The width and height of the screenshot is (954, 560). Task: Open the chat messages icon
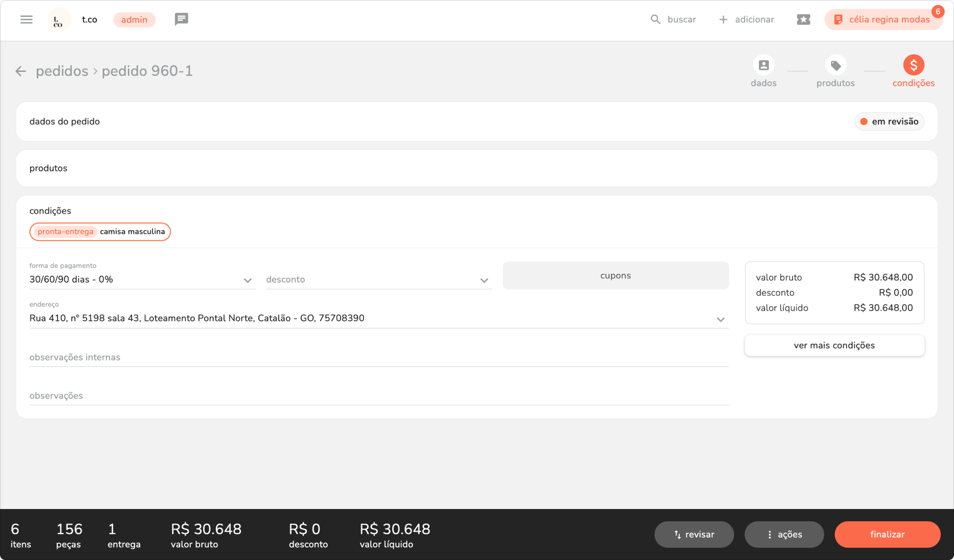point(181,19)
